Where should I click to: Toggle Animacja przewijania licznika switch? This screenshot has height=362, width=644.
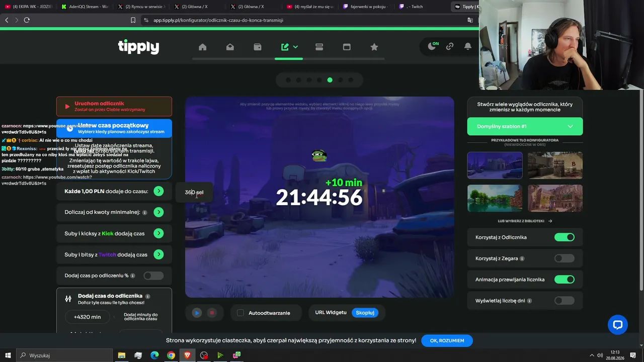click(x=564, y=280)
